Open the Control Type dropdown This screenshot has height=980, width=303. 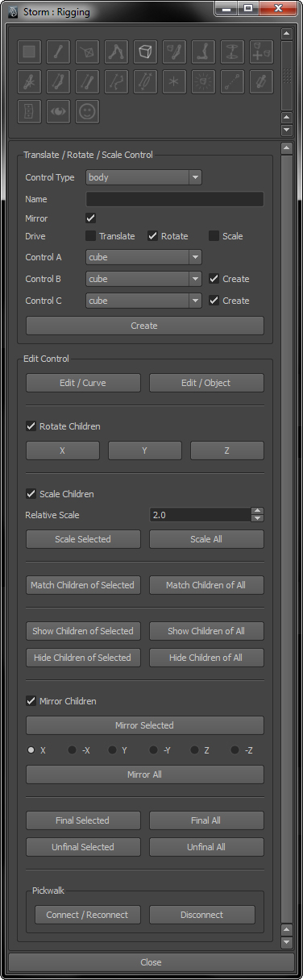(143, 177)
